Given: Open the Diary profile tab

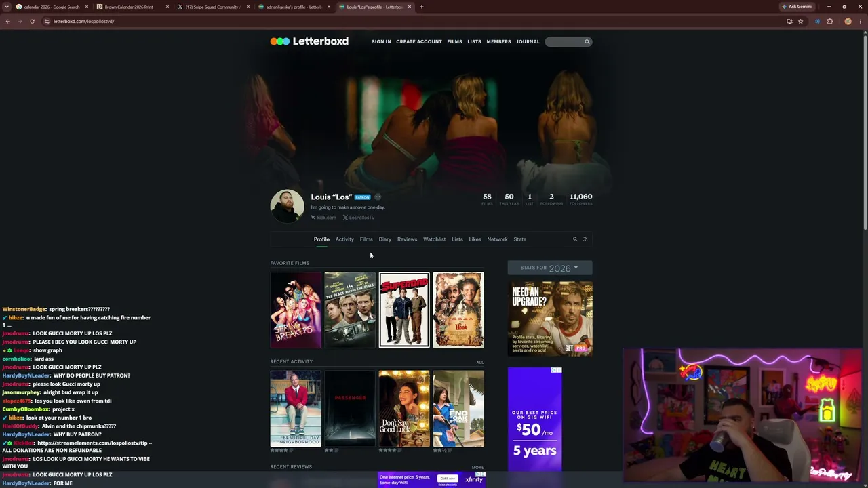Looking at the screenshot, I should [384, 239].
